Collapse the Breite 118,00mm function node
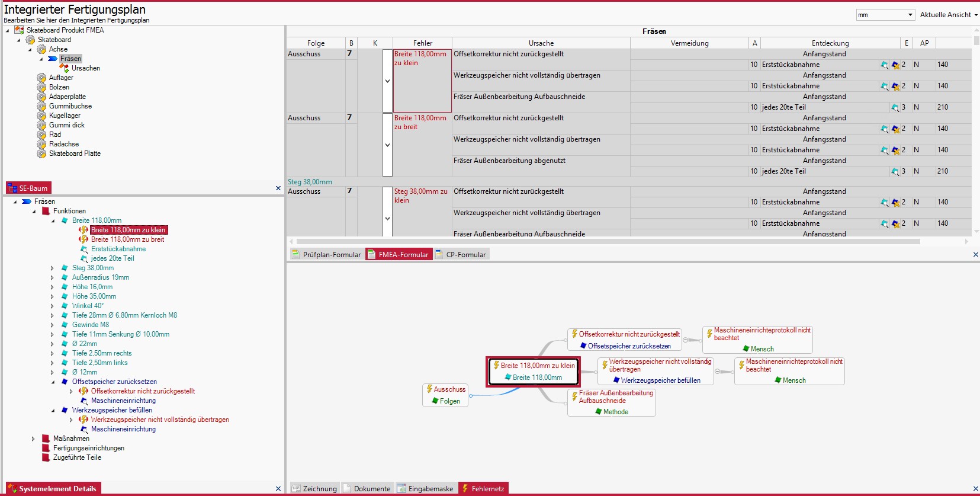This screenshot has height=496, width=980. [x=53, y=220]
